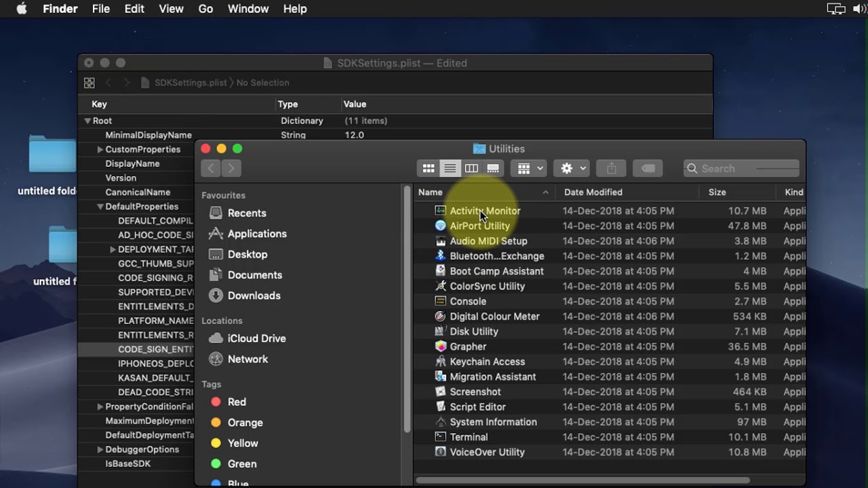Screen dimensions: 868x488
Task: Open the Apple menu
Action: [22, 9]
